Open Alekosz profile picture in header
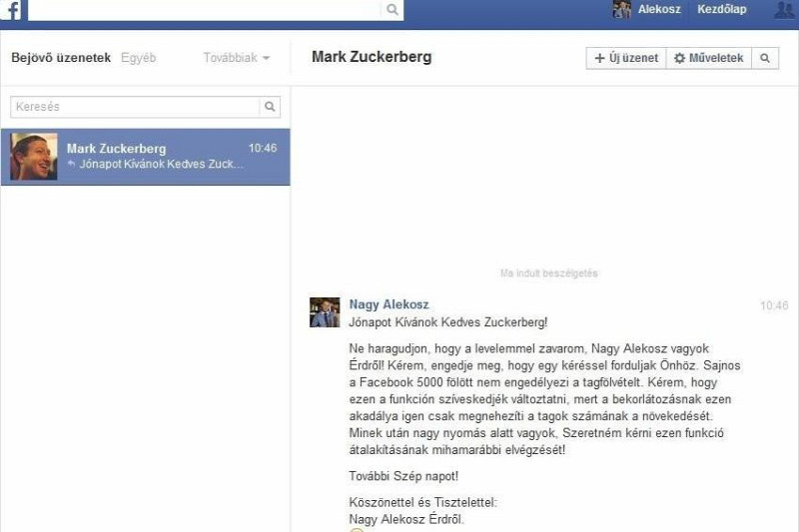799x532 pixels. pos(621,9)
